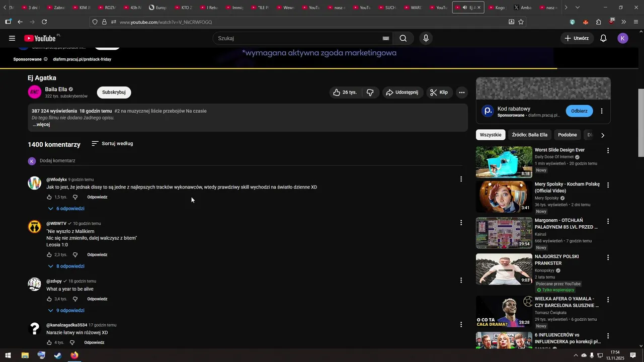
Task: Open options for Worst Slide Design Ever
Action: (608, 150)
